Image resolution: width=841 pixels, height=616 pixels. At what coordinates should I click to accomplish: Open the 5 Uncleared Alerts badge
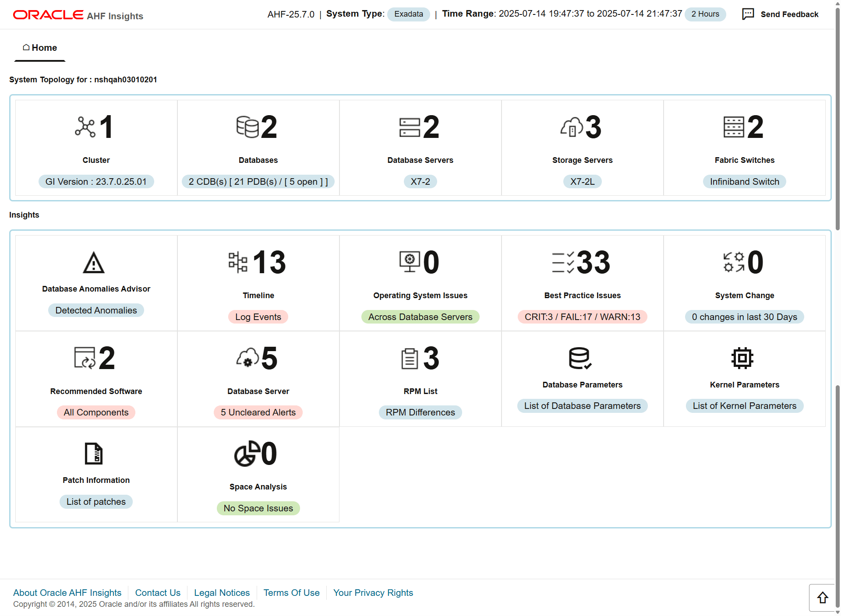[258, 412]
